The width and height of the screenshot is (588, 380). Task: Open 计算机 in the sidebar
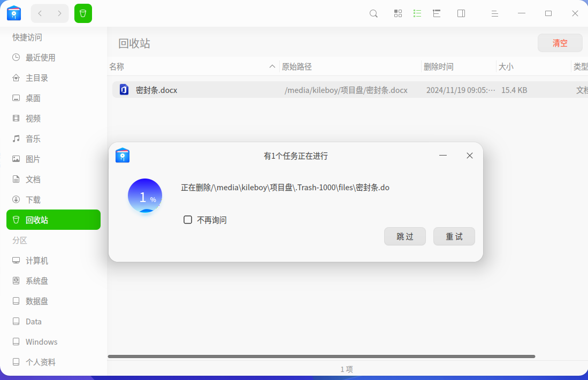(54, 260)
